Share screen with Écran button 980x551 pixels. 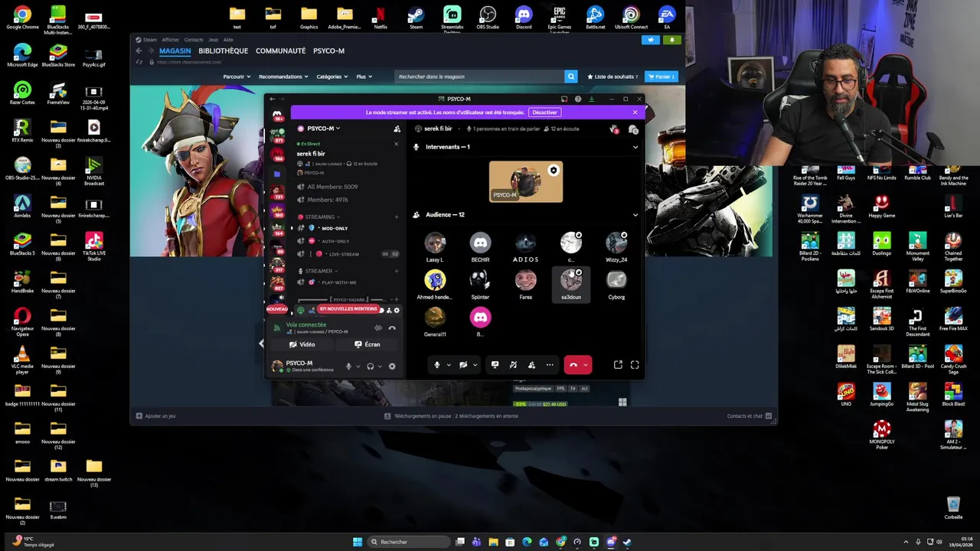[367, 344]
